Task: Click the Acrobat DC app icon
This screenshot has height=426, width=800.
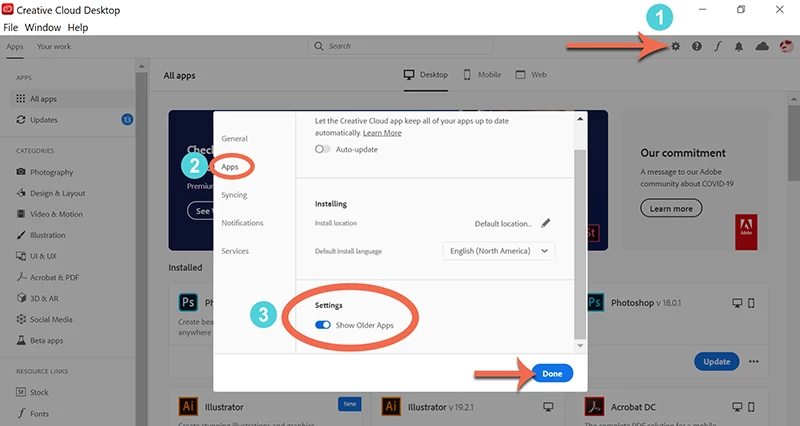Action: [x=594, y=407]
